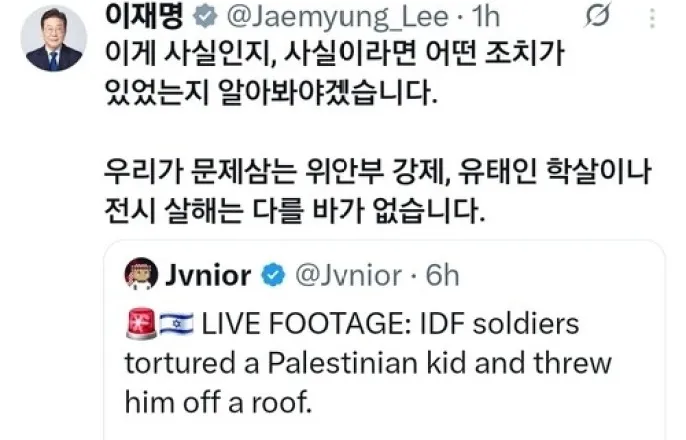Open Jvnior's small avatar image
The height and width of the screenshot is (440, 686).
pyautogui.click(x=141, y=274)
